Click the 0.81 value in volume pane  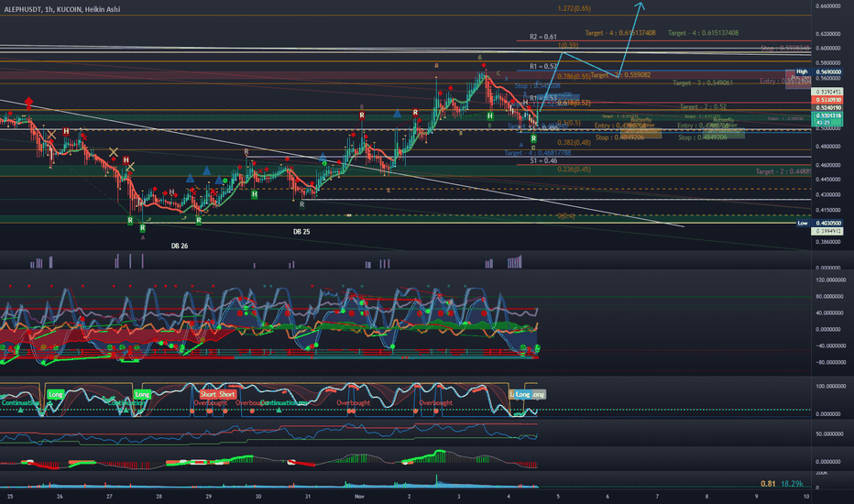pyautogui.click(x=768, y=484)
